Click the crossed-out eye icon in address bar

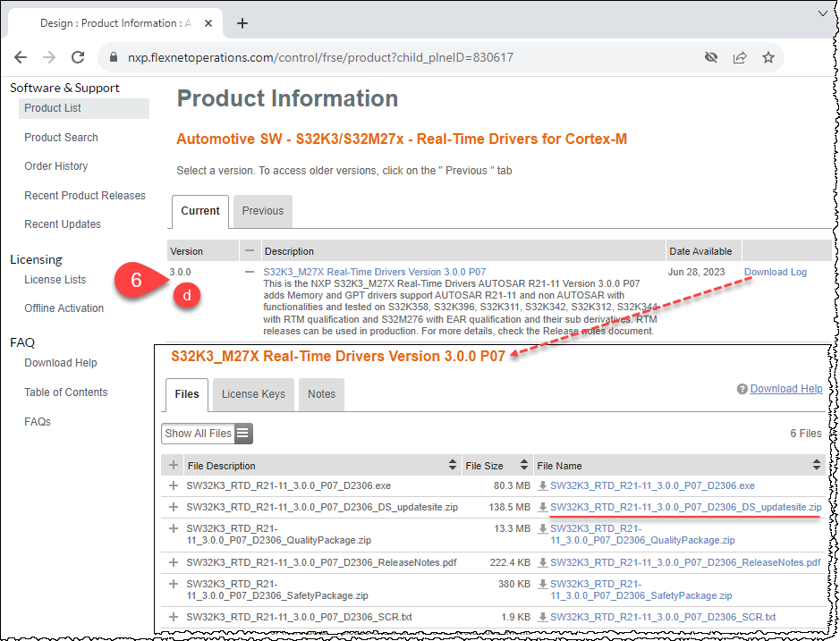(x=711, y=57)
